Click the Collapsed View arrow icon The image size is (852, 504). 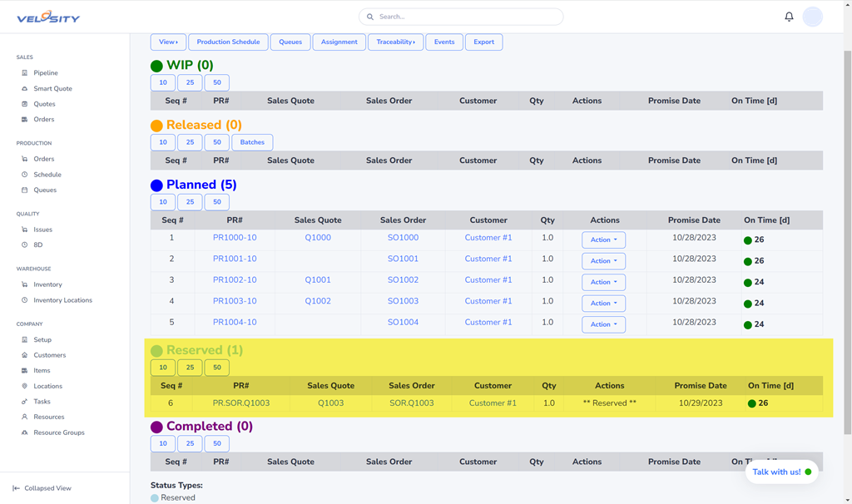coord(16,488)
